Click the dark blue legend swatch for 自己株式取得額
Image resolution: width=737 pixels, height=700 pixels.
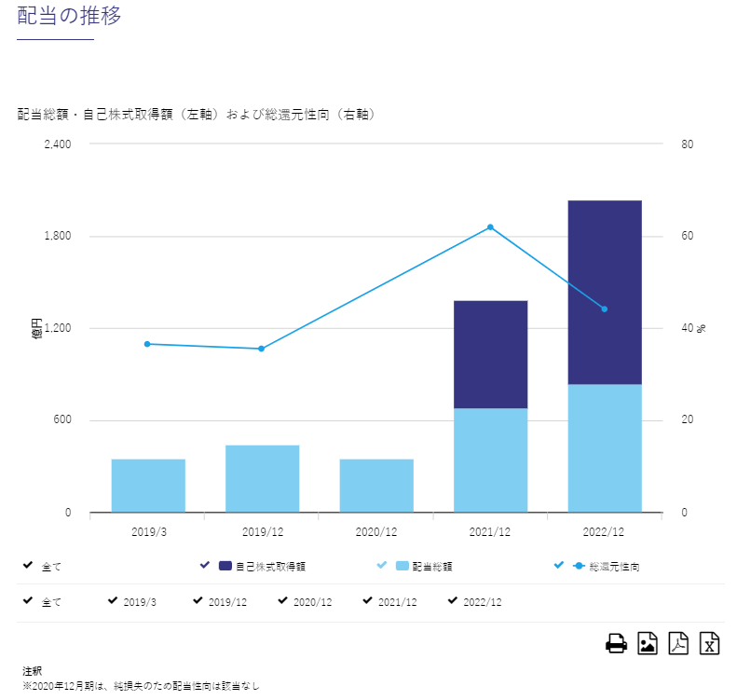point(225,566)
